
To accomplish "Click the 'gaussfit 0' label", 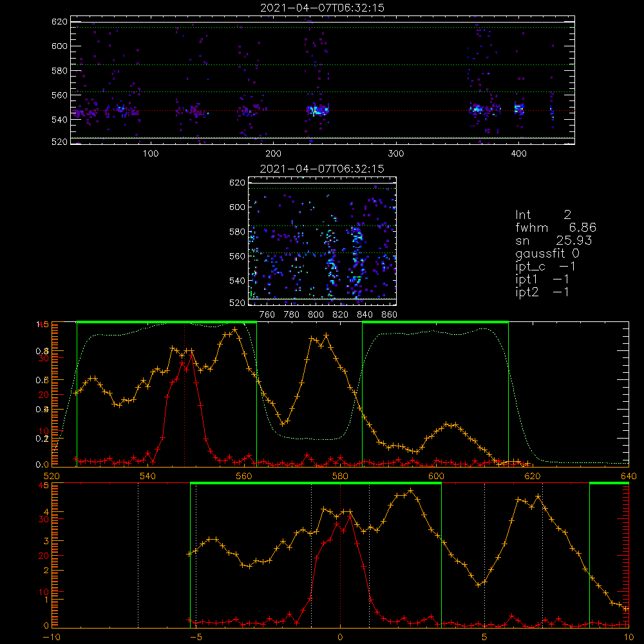I will 547,253.
